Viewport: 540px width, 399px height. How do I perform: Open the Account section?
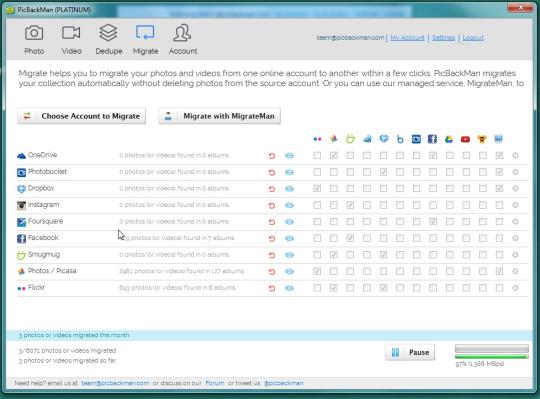coord(183,40)
